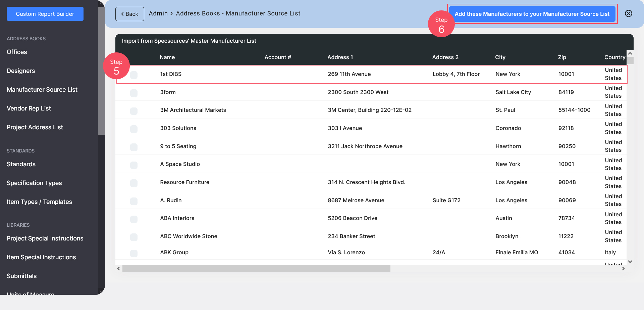
Task: Click the Coronado city cell
Action: (508, 128)
